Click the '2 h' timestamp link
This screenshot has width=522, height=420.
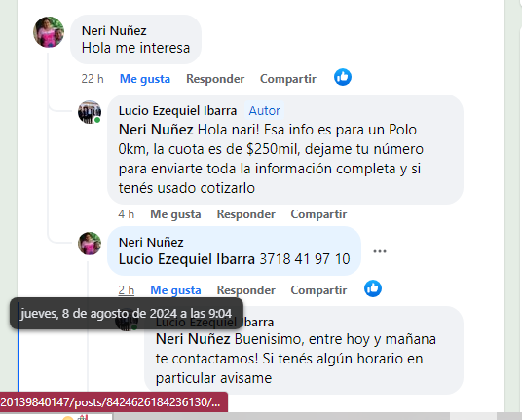tap(127, 290)
